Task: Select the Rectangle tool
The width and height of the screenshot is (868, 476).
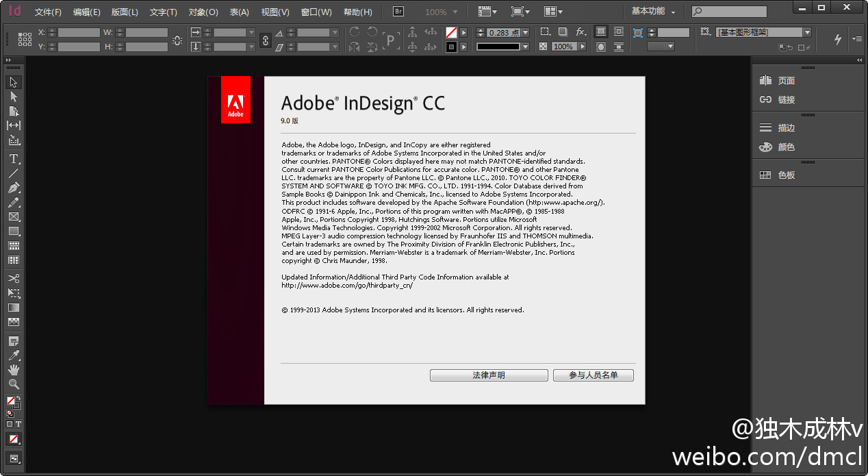Action: [14, 231]
